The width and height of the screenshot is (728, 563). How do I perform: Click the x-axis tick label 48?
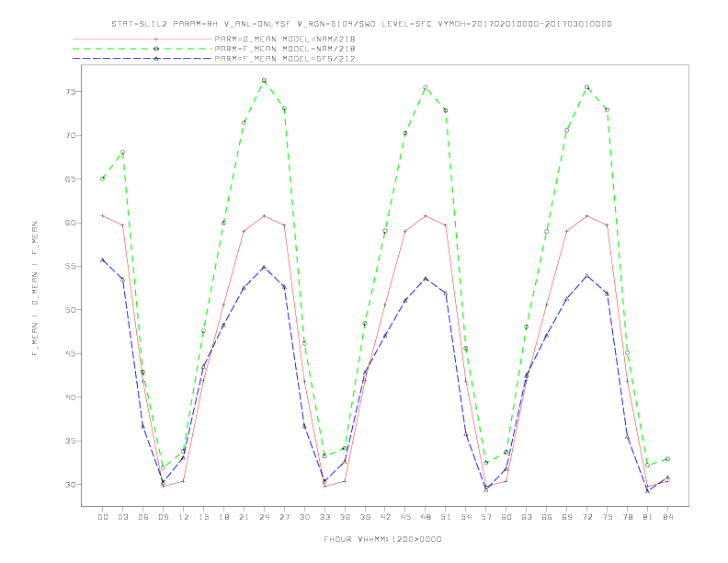pyautogui.click(x=426, y=517)
